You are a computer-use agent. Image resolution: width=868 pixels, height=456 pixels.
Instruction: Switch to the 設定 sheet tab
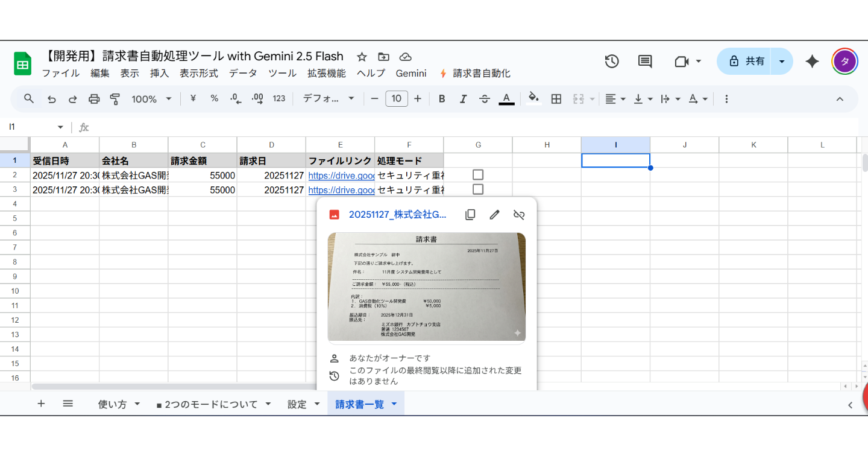point(297,404)
